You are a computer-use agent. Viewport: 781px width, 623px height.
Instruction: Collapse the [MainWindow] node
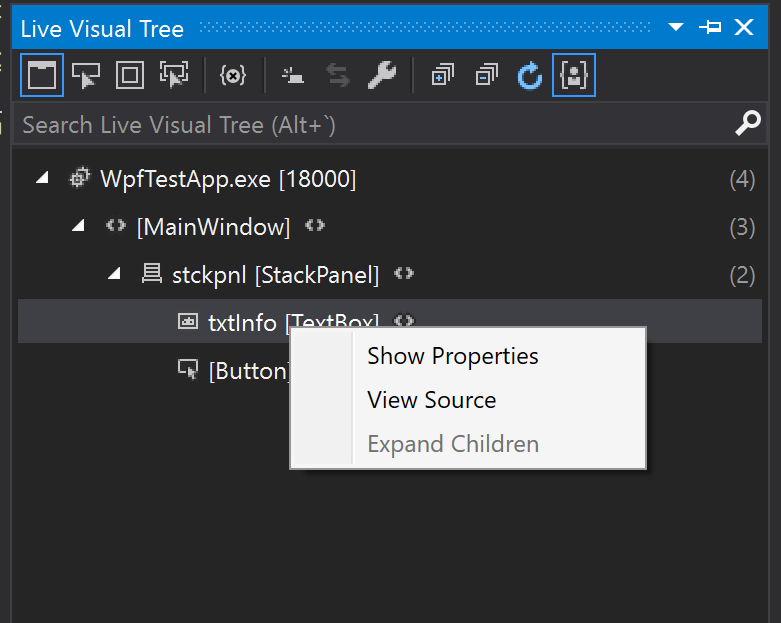[78, 226]
